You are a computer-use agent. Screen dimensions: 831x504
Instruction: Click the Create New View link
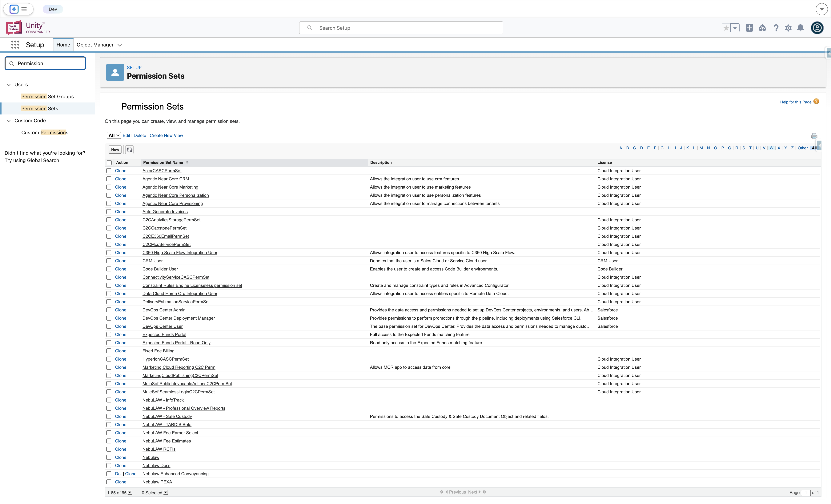coord(166,135)
